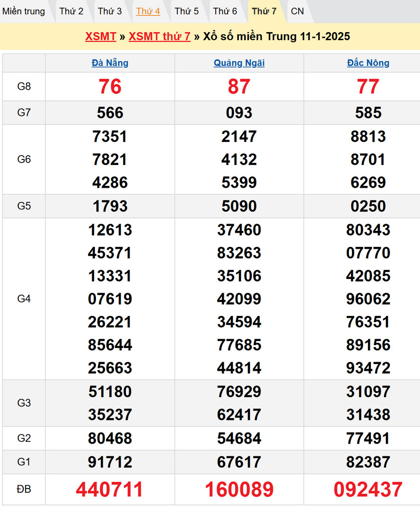Switch to the Miền trung tab
420x506 pixels.
point(24,11)
